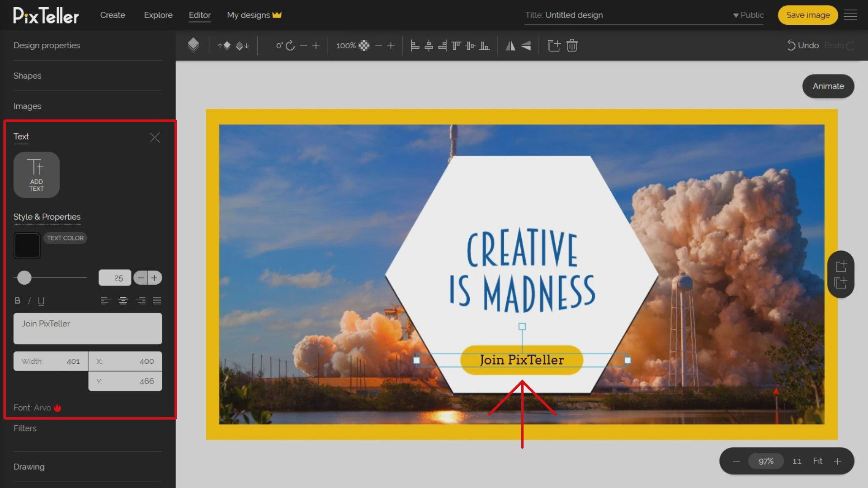Expand the Images panel
Screen dimensions: 868x488
(x=28, y=106)
